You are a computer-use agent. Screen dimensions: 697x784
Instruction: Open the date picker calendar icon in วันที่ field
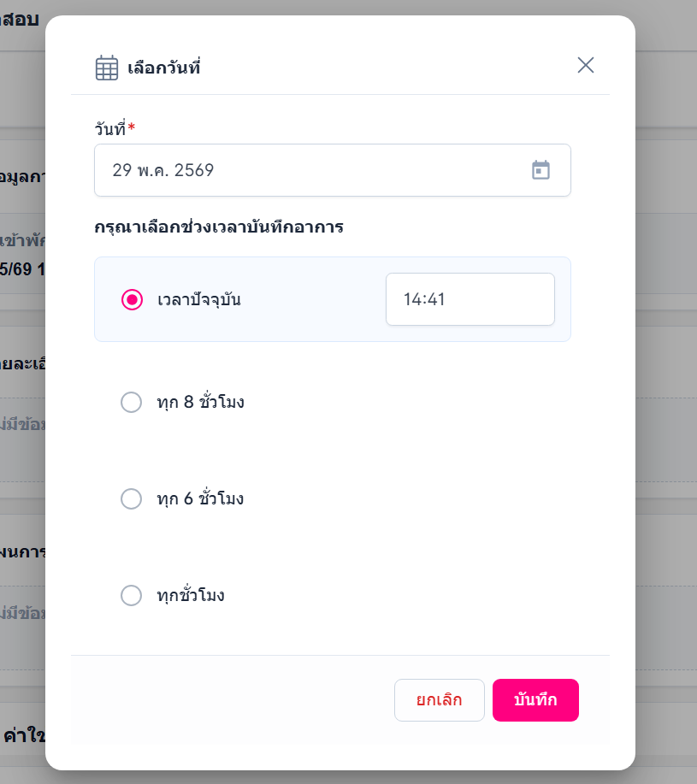[540, 170]
